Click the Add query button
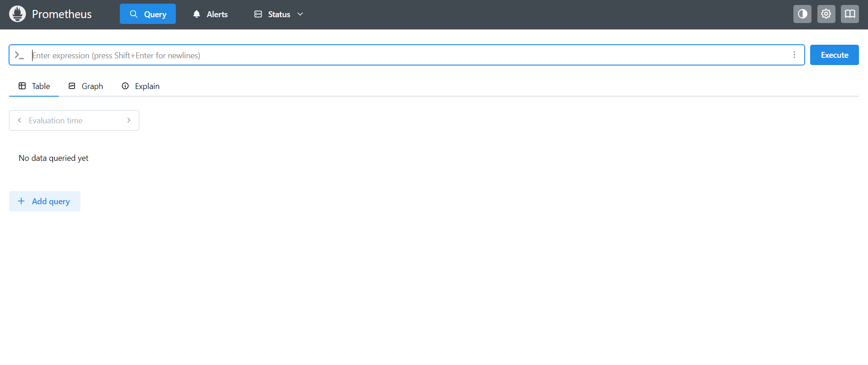Viewport: 868px width, 365px height. pyautogui.click(x=45, y=201)
